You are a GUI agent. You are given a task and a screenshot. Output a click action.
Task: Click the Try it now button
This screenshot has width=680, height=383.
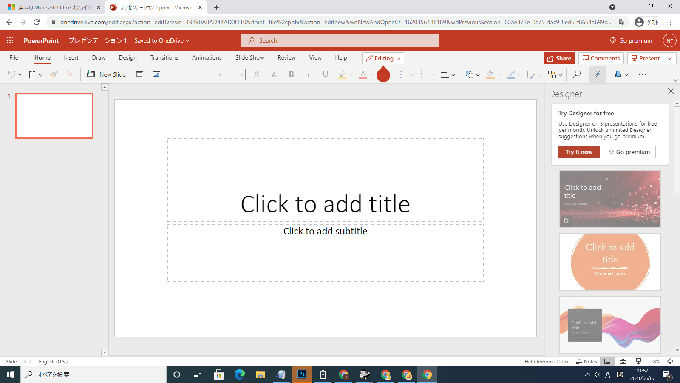579,152
